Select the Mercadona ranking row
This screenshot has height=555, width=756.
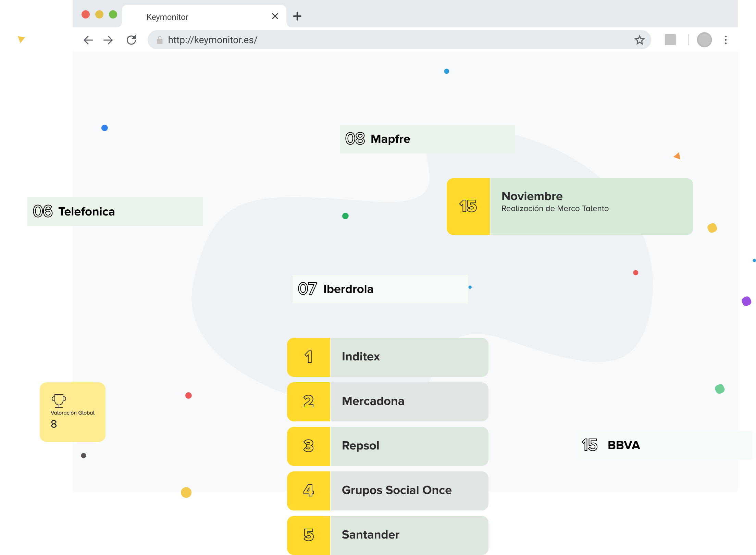(x=388, y=402)
